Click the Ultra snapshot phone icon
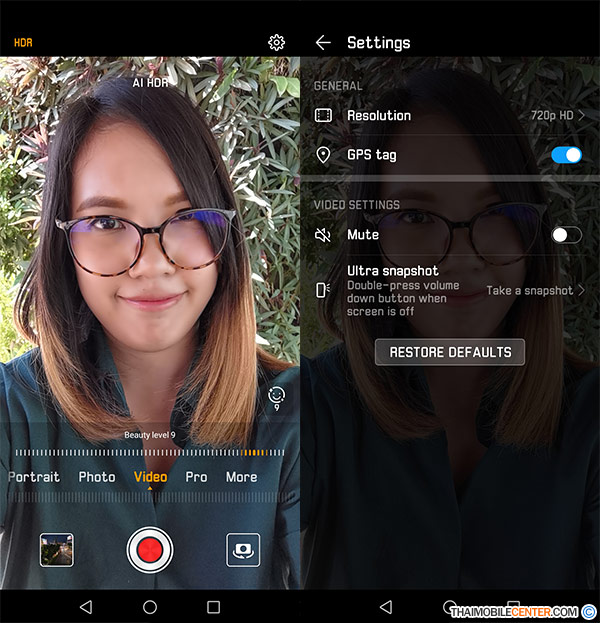The height and width of the screenshot is (623, 600). pos(323,290)
